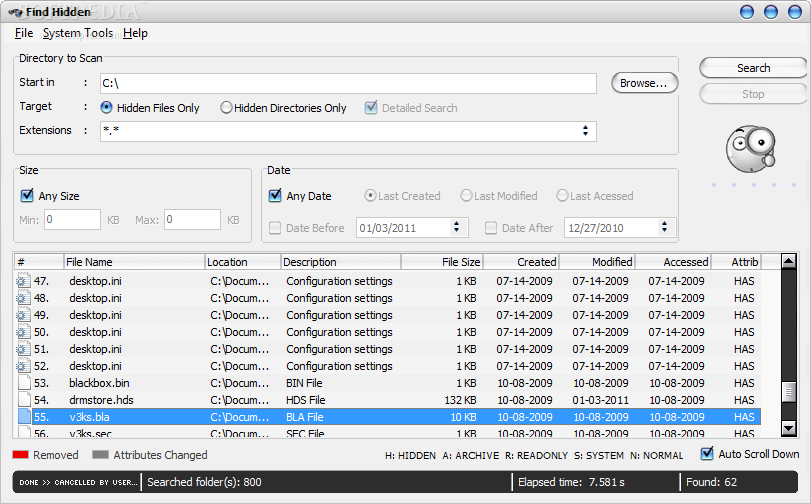Open the Extensions combo box arrows
The image size is (811, 504).
585,130
